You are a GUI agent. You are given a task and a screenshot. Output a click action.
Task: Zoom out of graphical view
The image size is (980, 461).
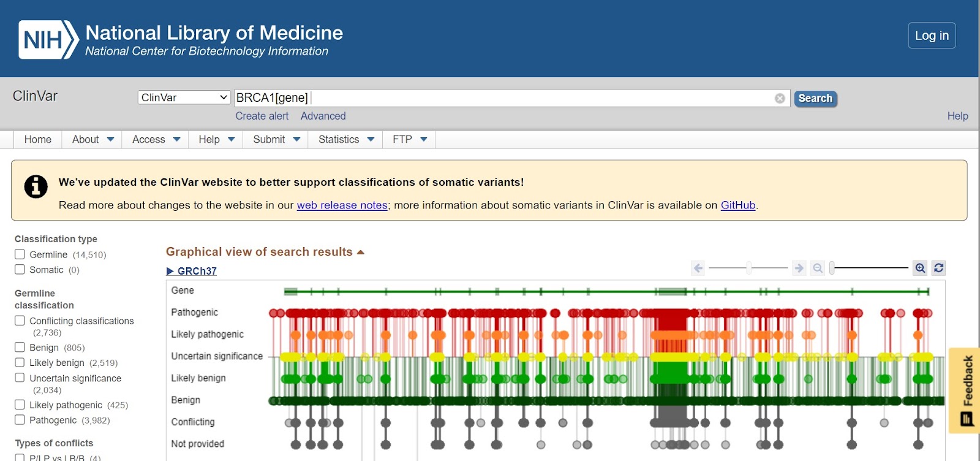[818, 268]
